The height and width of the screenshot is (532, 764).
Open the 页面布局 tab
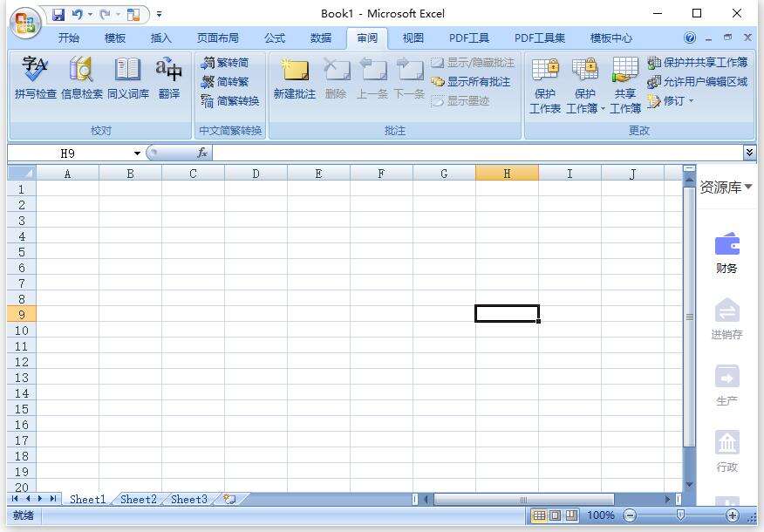click(217, 38)
